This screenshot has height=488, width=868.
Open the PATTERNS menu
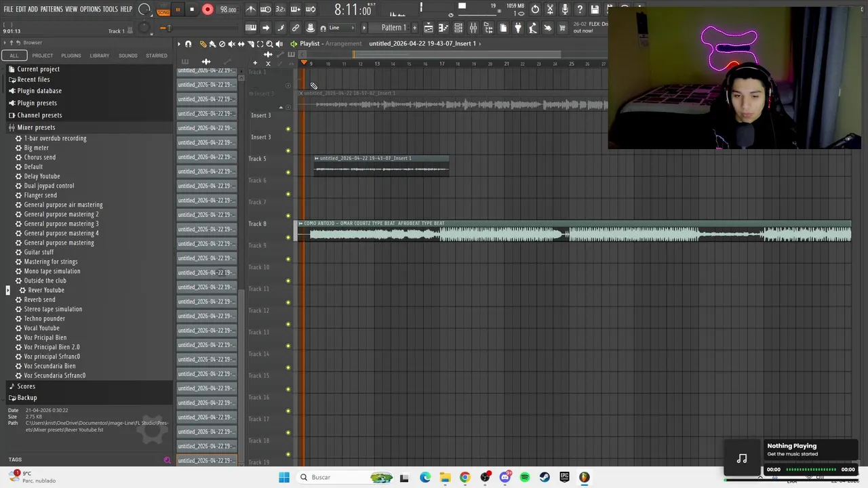(x=52, y=9)
